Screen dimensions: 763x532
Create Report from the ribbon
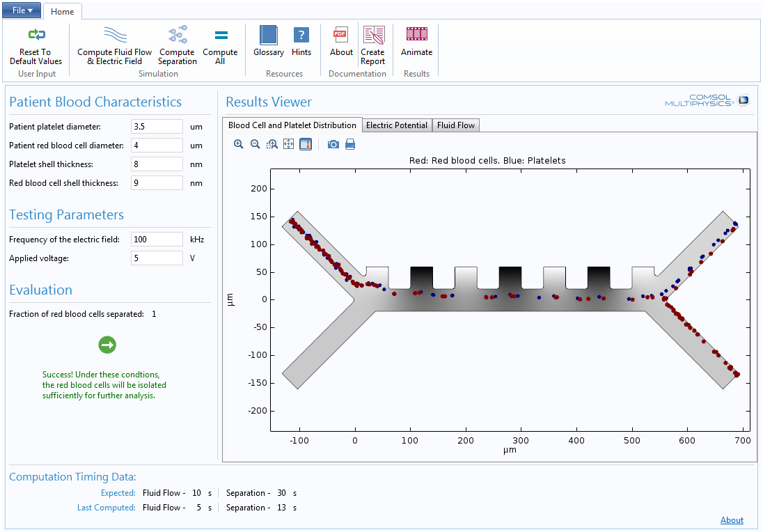372,36
